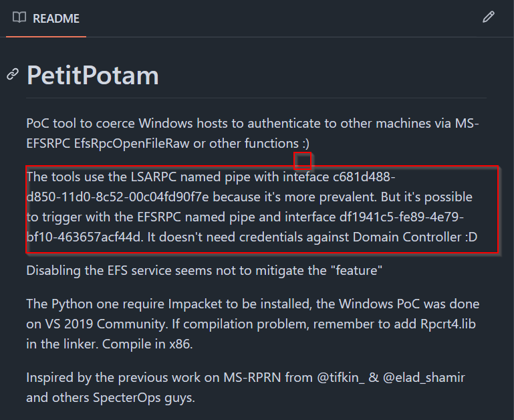Click the MS-RPRN text in the last paragraph
Image resolution: width=514 pixels, height=420 pixels.
(252, 378)
